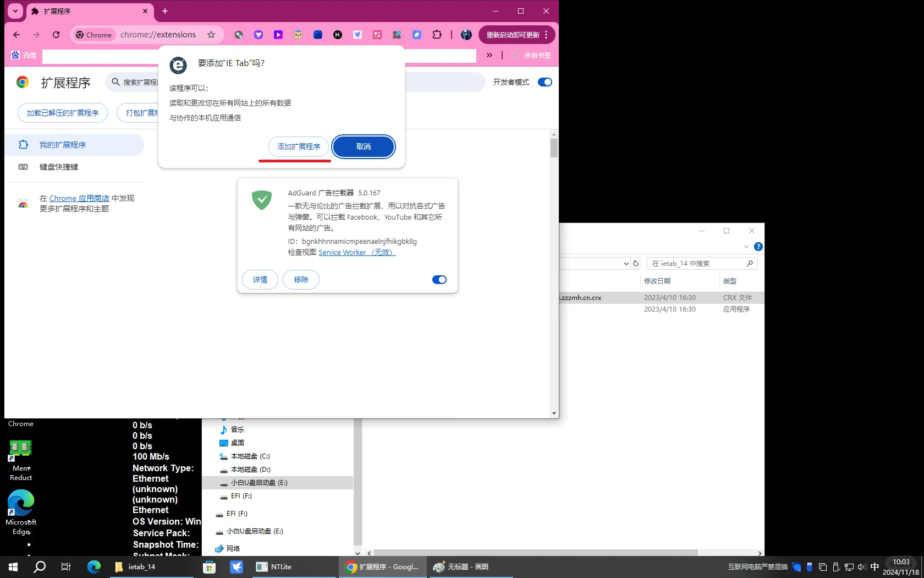Screen dimensions: 924x578
Task: Select 桌面 in Explorer navigation tree
Action: [x=238, y=443]
